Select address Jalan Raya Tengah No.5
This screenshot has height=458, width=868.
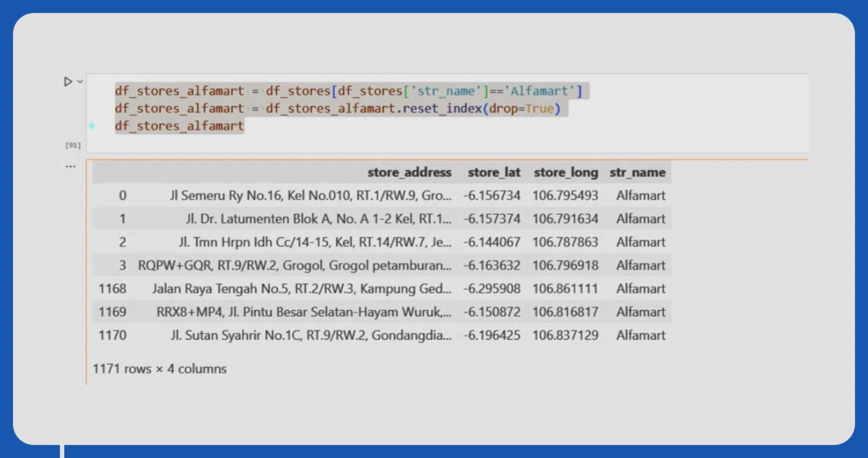point(302,289)
